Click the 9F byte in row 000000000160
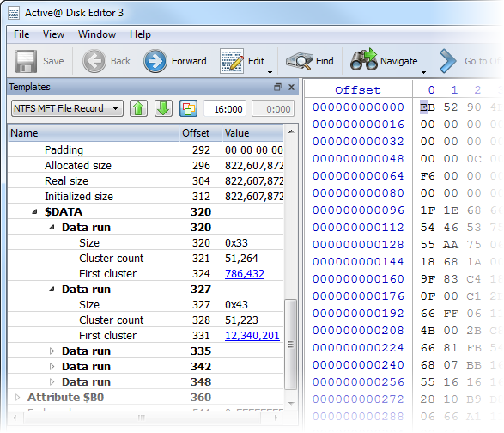504x433 pixels. pos(428,279)
